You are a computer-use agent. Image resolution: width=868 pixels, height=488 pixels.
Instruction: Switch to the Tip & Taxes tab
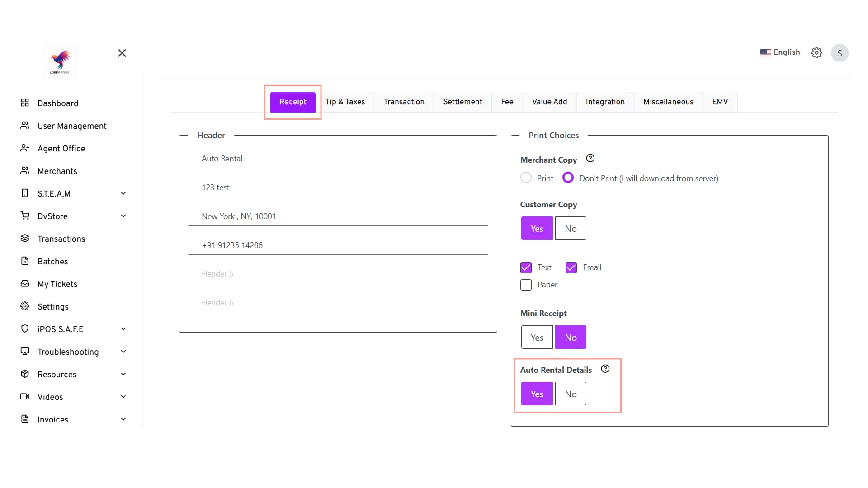tap(345, 102)
